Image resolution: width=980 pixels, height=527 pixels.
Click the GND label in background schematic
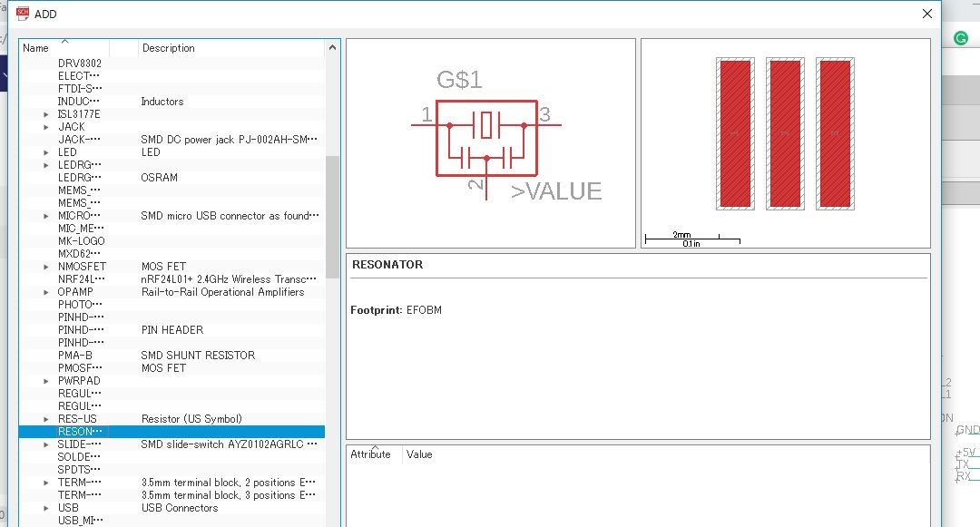967,430
